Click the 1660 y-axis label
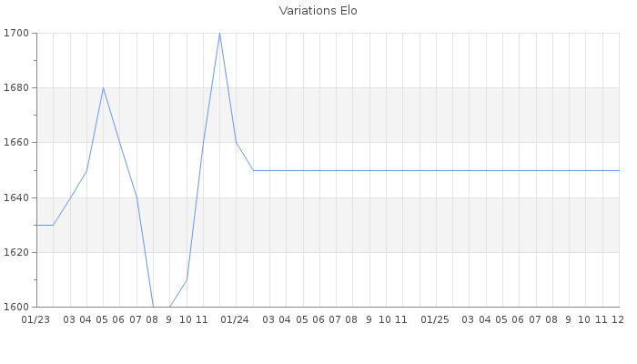This screenshot has width=637, height=364. pos(16,143)
